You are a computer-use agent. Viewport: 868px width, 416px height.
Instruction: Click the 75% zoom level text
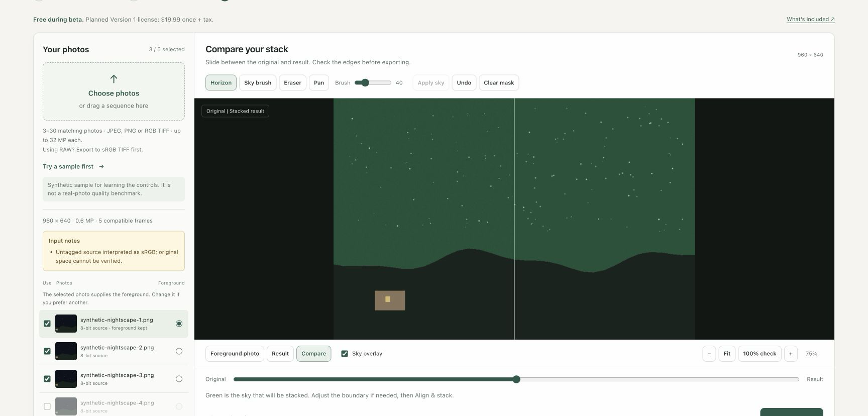click(811, 354)
